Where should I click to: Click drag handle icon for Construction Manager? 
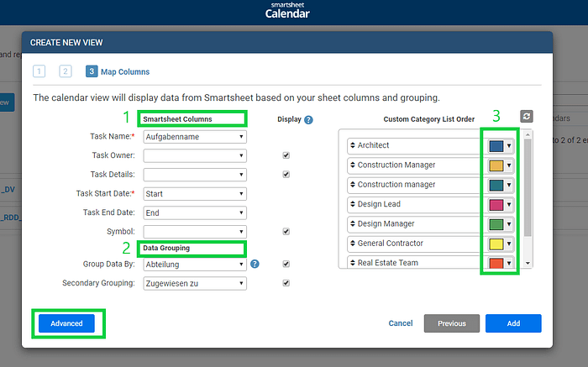353,165
